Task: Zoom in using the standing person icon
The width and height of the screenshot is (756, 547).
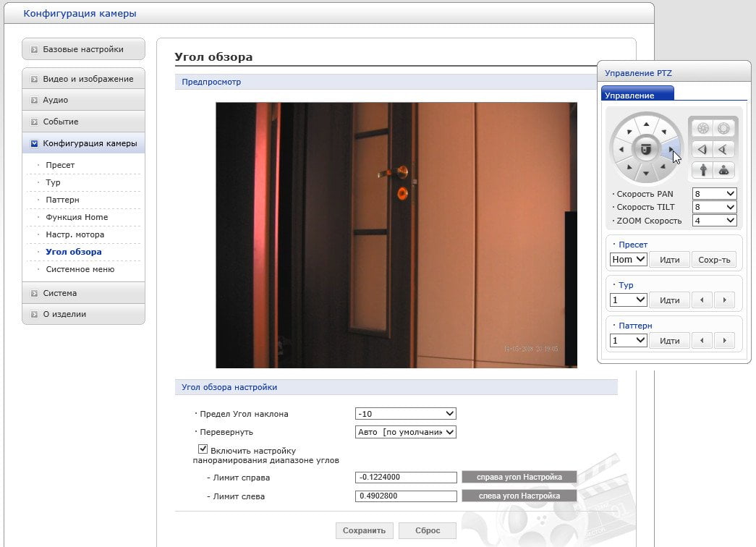Action: point(703,170)
